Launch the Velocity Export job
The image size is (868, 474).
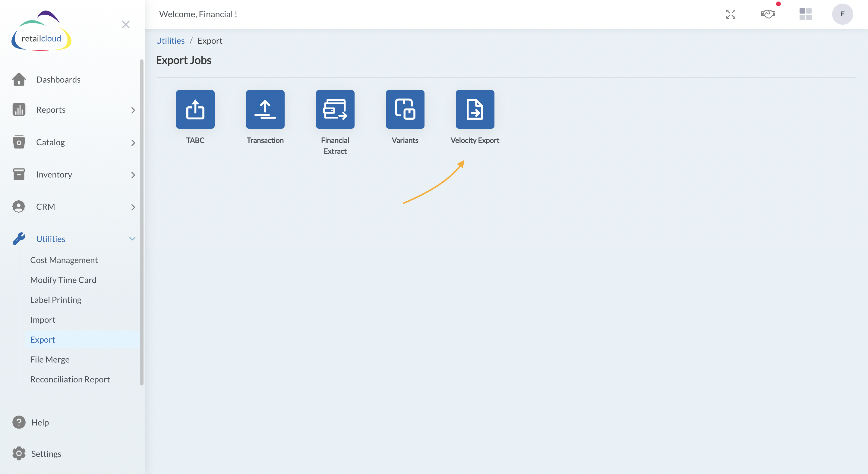tap(475, 109)
